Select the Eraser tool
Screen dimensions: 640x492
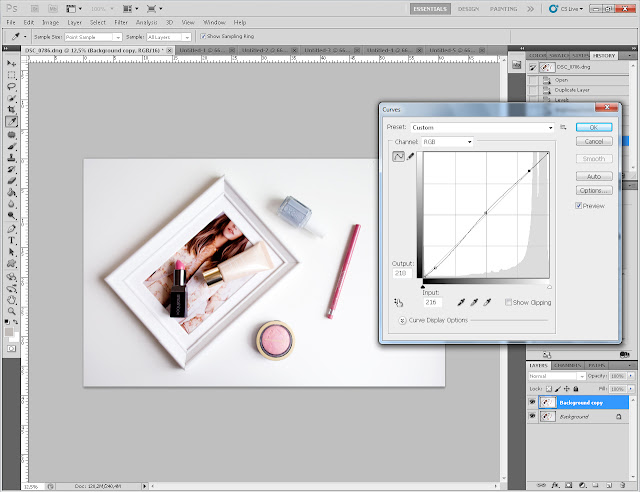tap(11, 180)
